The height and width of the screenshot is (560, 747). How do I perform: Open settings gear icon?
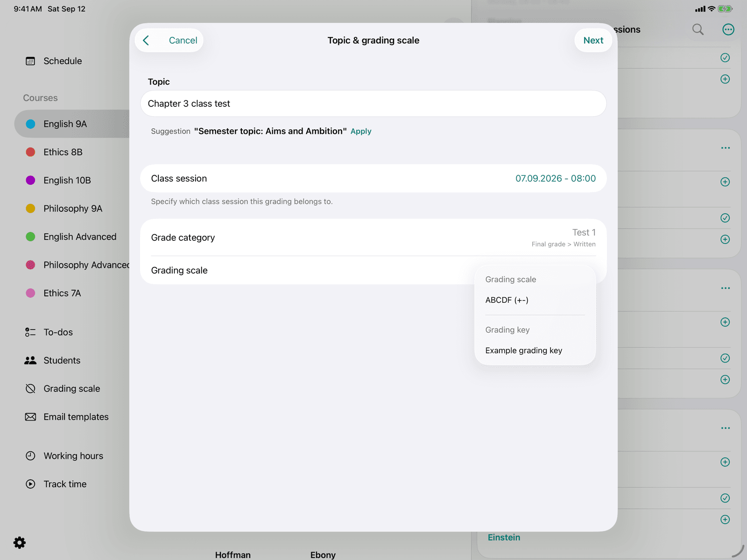click(x=20, y=543)
